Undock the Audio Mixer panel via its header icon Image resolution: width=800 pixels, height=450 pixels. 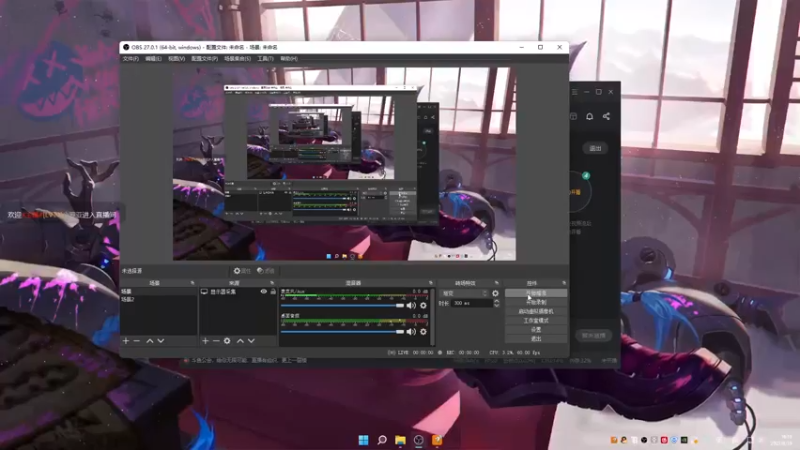pyautogui.click(x=431, y=283)
